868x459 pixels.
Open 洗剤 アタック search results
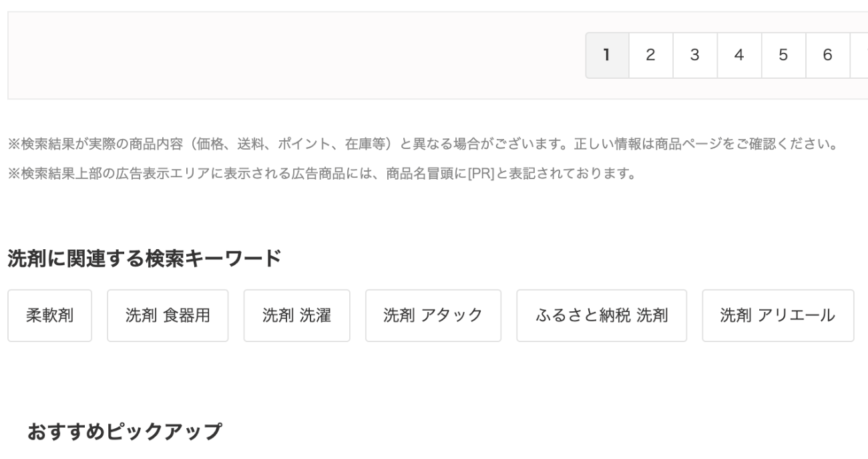[x=433, y=316]
